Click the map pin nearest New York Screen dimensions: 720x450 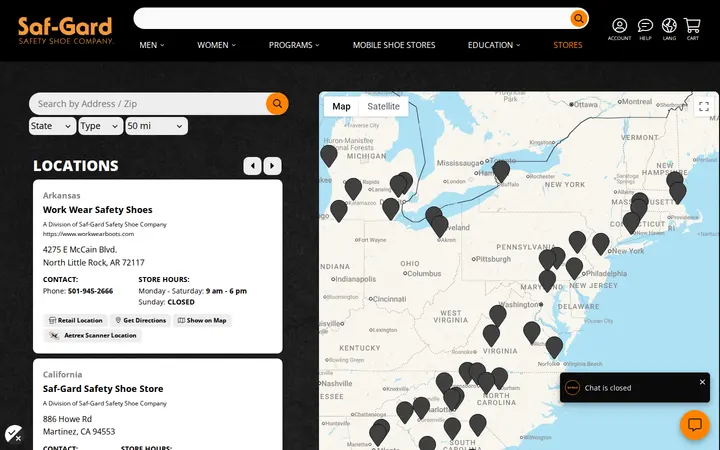pos(601,243)
